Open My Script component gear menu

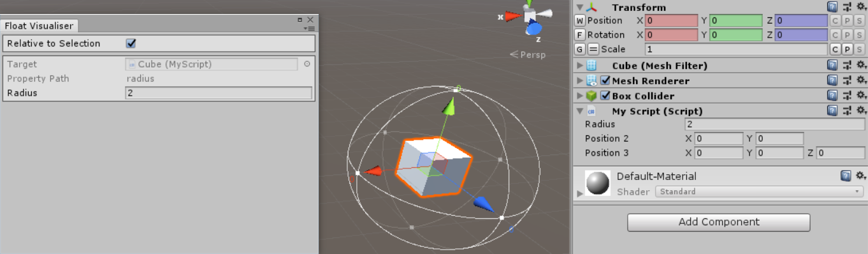click(x=861, y=111)
